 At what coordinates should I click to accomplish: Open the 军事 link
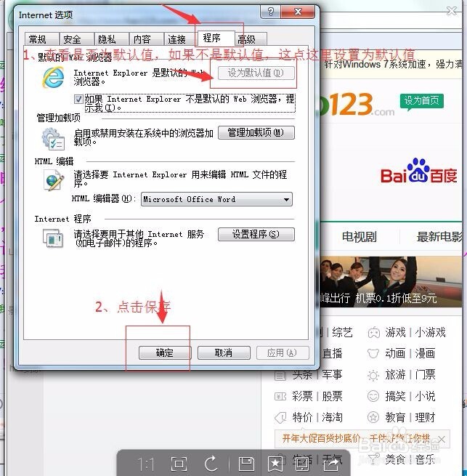pos(332,375)
